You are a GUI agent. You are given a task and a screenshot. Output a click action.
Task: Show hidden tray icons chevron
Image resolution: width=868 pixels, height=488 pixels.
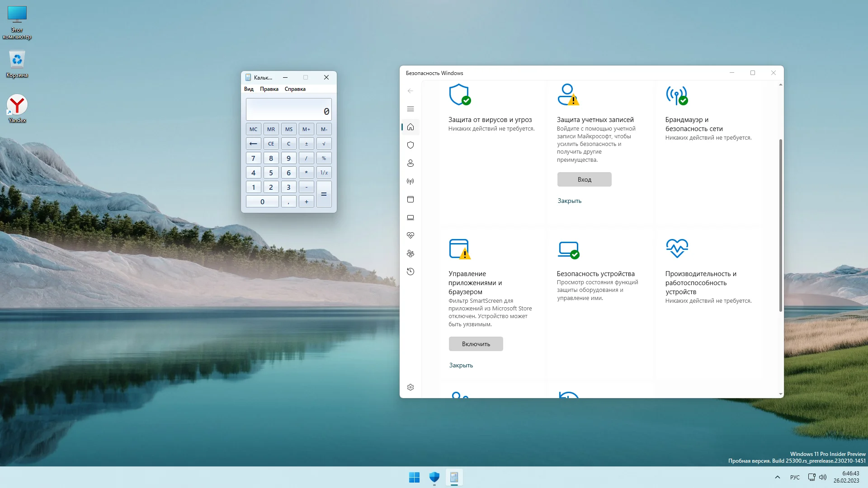click(777, 477)
